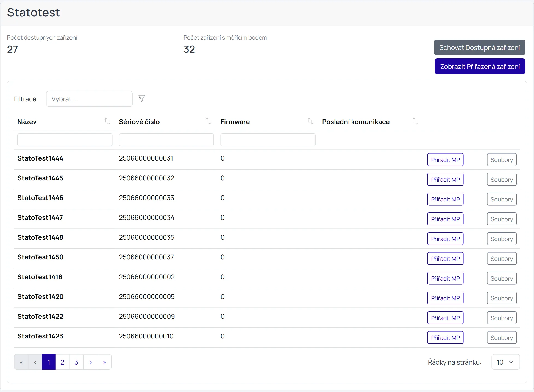This screenshot has width=534, height=392.
Task: Go to previous page arrow
Action: pyautogui.click(x=35, y=362)
